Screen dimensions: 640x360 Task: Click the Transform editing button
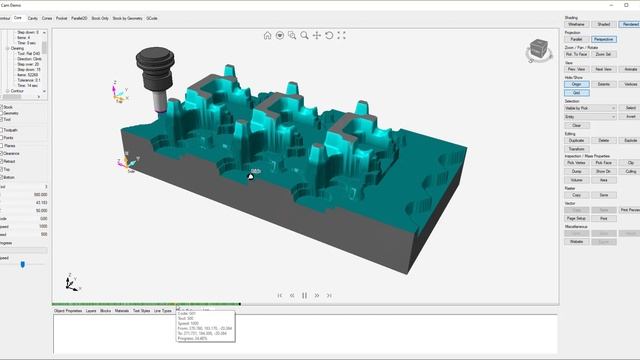click(576, 149)
